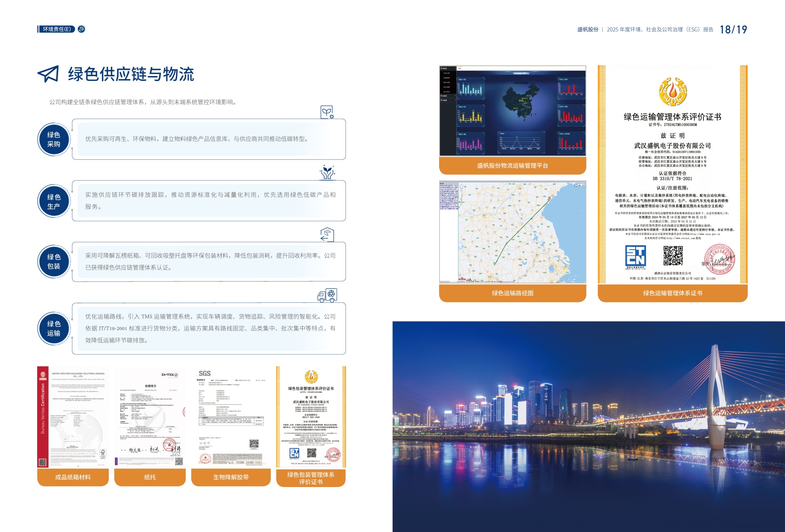The height and width of the screenshot is (532, 785).
Task: Click the 18/19 page number
Action: point(733,29)
